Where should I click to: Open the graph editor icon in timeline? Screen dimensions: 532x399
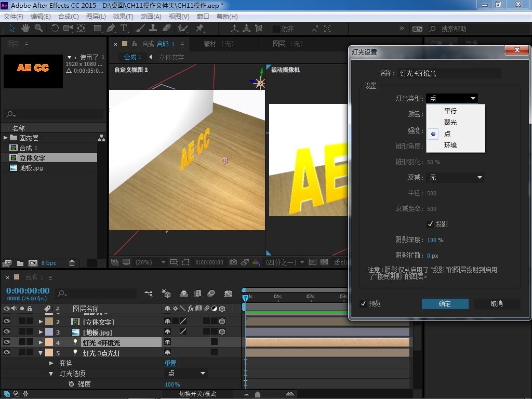229,294
